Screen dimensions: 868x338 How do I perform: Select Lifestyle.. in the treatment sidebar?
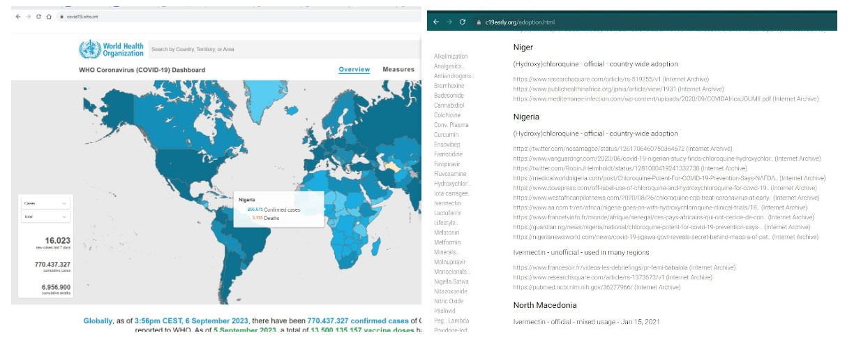[x=446, y=223]
